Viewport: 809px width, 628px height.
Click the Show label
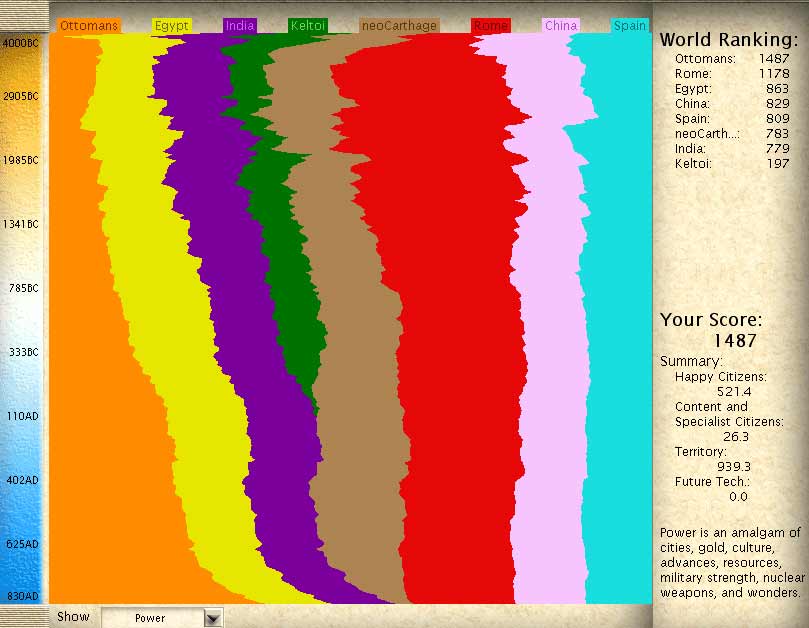(73, 617)
